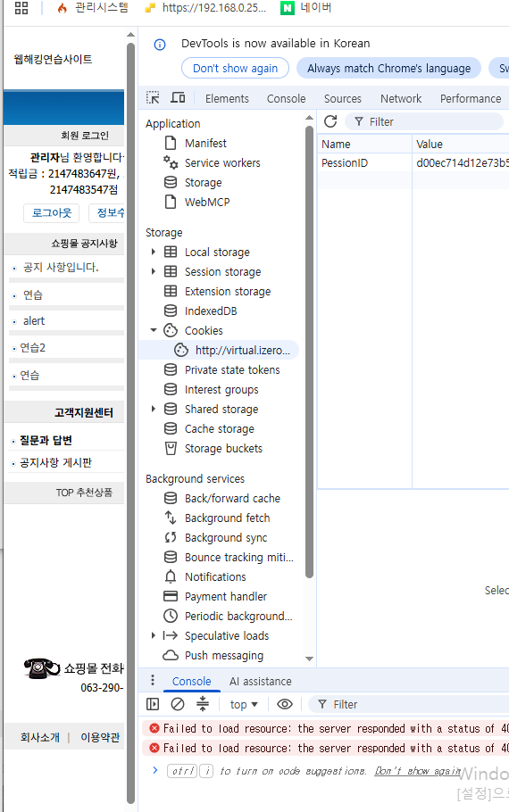This screenshot has height=812, width=509.
Task: Open the drawer three-dot menu
Action: point(152,680)
